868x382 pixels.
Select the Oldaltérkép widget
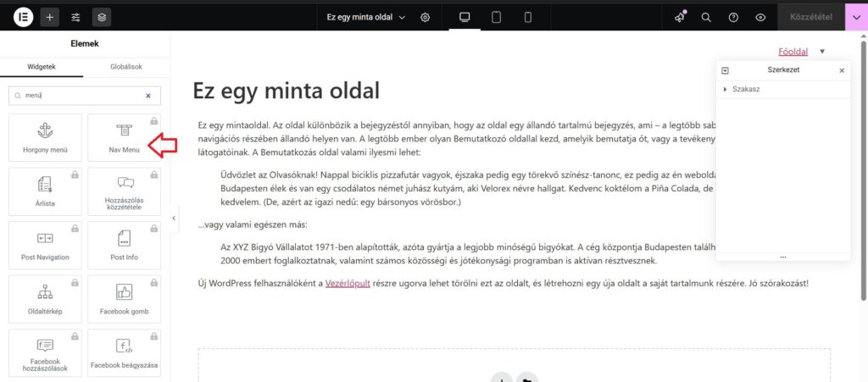(x=46, y=299)
